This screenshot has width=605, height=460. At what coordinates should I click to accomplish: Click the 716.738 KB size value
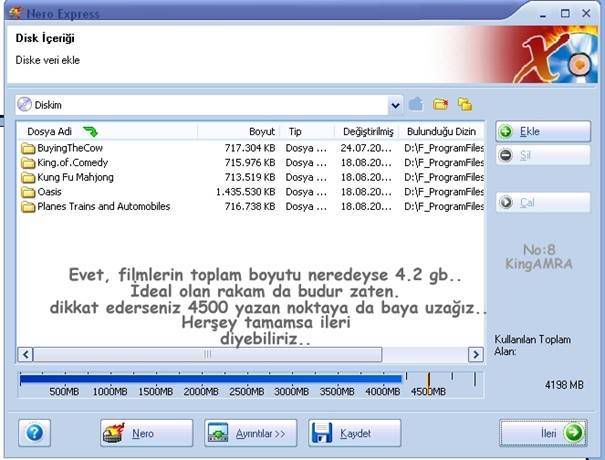[250, 207]
